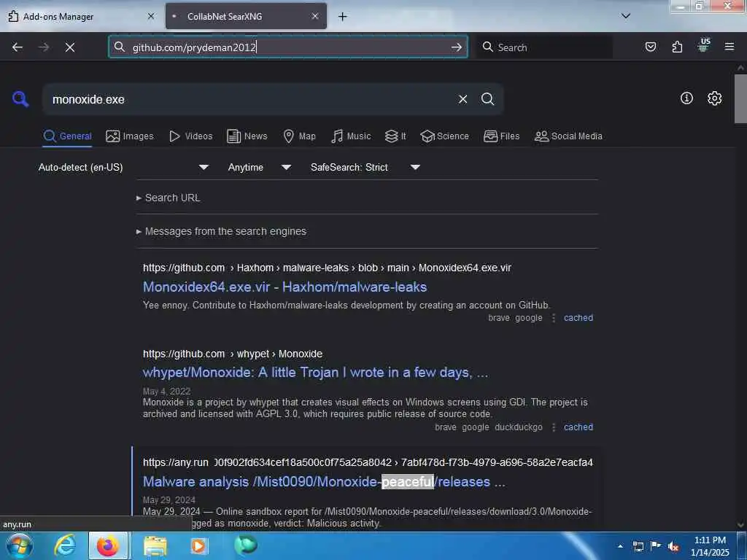
Task: Click the browser back arrow
Action: pos(18,47)
